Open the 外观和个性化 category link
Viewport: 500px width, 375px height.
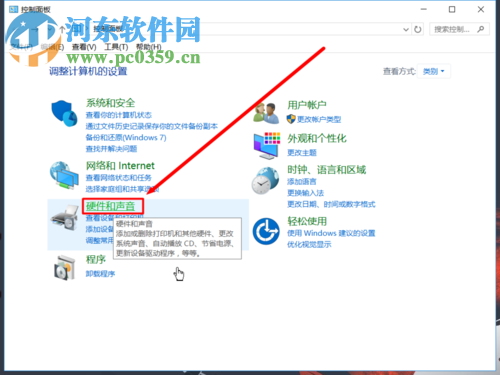[x=317, y=138]
